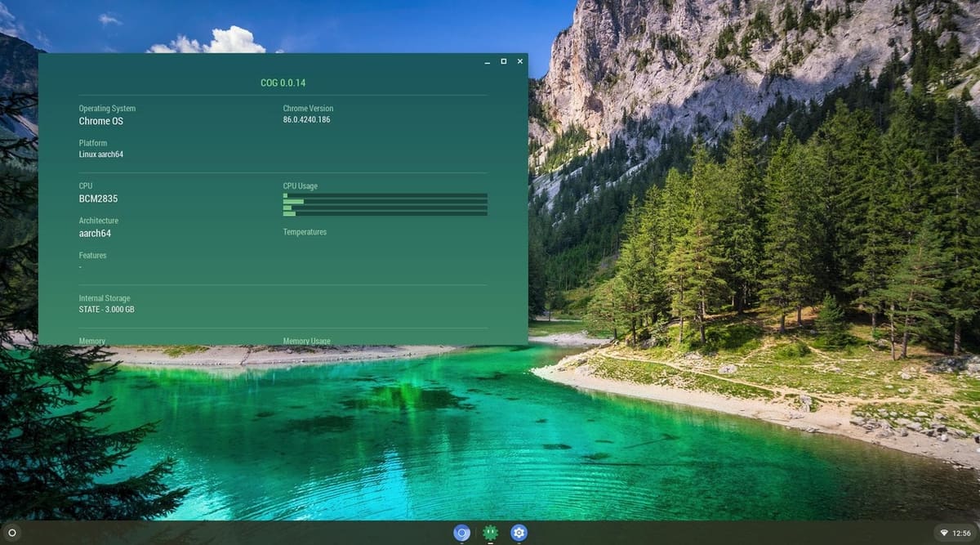Select the "Internal Storage" label
980x545 pixels.
(105, 299)
